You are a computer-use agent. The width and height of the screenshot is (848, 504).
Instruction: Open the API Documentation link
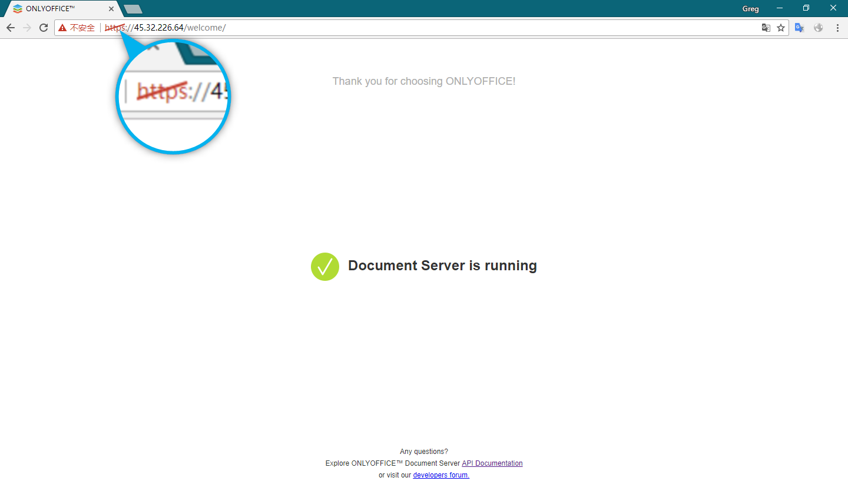coord(492,463)
